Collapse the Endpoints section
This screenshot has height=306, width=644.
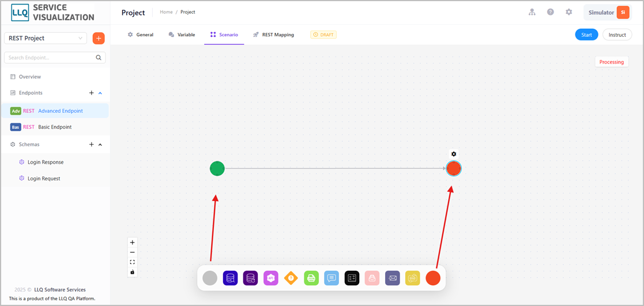click(100, 93)
